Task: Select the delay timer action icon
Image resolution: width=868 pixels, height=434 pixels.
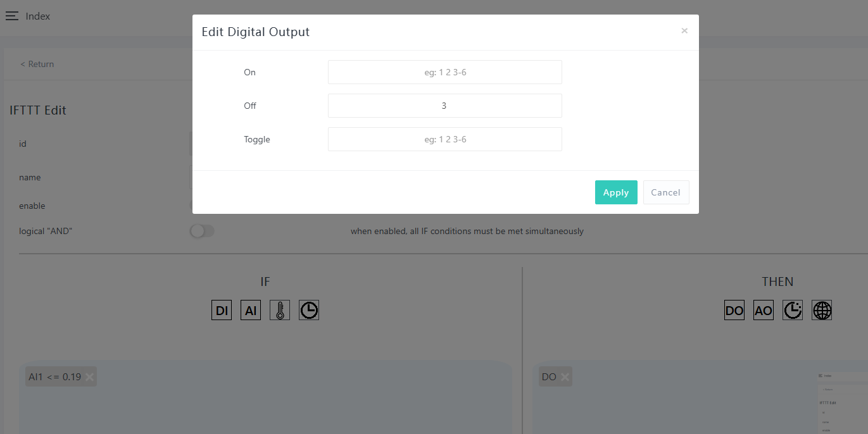Action: click(793, 310)
